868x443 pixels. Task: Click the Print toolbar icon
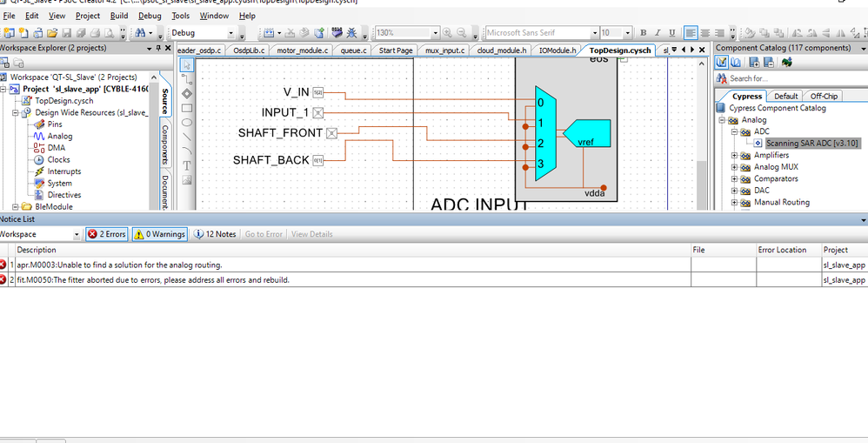click(x=95, y=33)
